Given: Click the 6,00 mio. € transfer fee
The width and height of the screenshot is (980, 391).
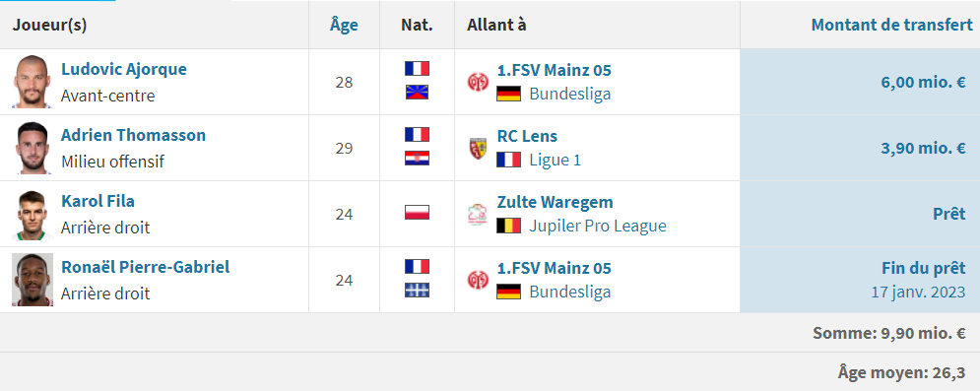Looking at the screenshot, I should [x=924, y=83].
